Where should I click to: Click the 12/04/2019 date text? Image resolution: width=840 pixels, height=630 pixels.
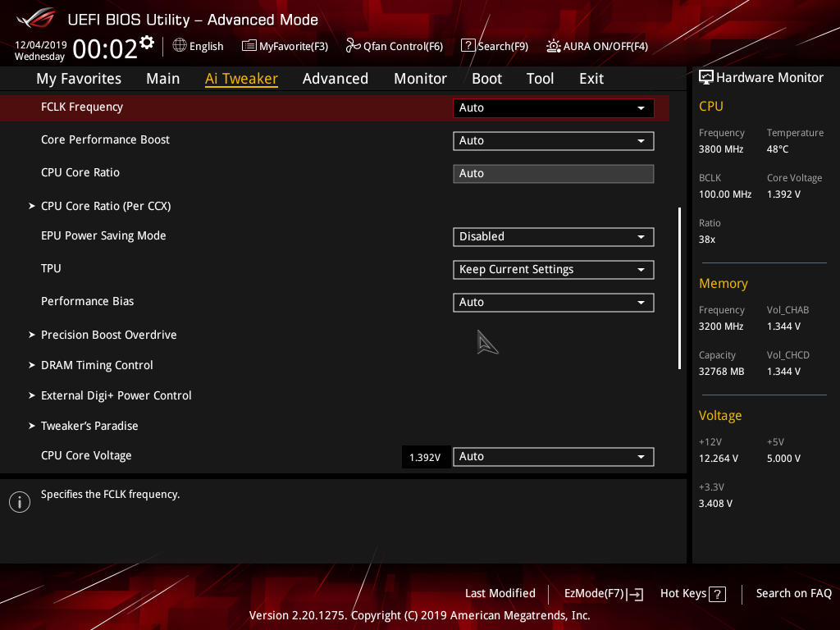click(41, 45)
